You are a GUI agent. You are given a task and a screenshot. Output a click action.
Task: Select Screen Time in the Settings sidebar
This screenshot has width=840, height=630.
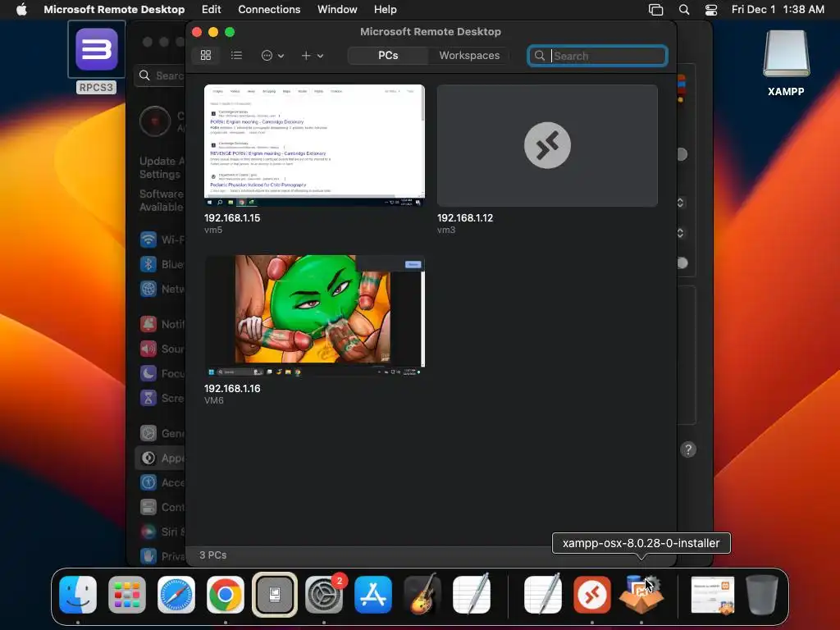(x=161, y=398)
